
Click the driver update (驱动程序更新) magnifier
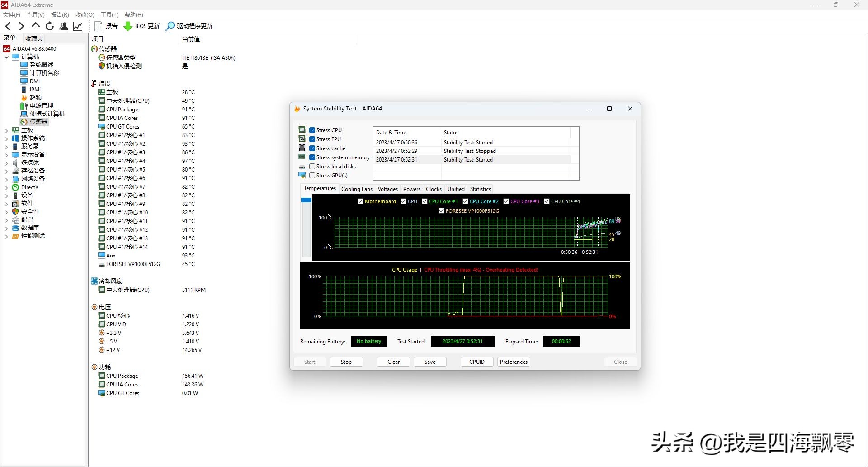pyautogui.click(x=170, y=26)
